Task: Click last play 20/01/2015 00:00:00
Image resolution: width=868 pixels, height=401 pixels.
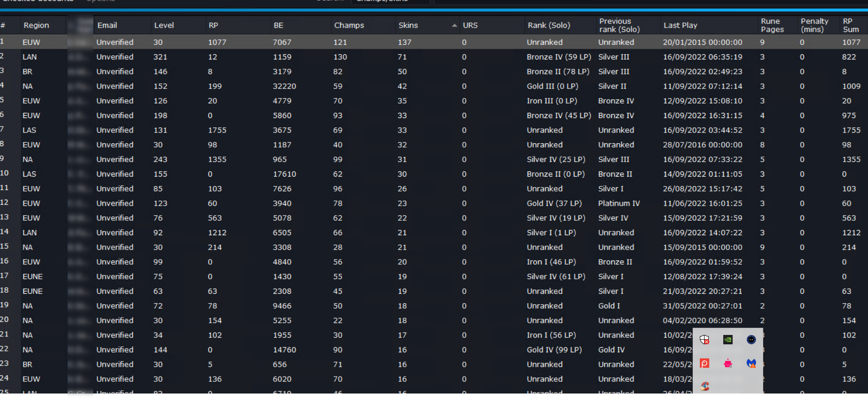Action: [702, 42]
